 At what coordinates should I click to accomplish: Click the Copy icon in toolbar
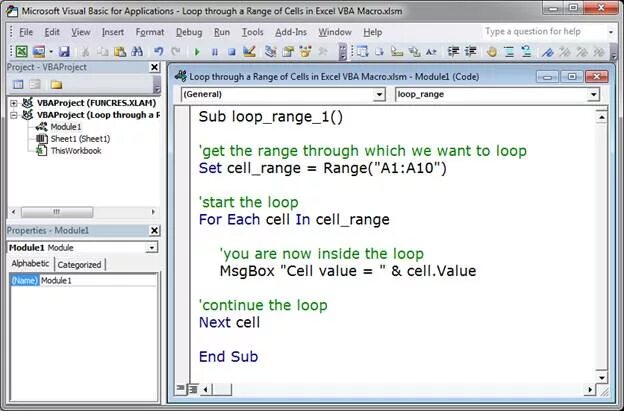(102, 51)
